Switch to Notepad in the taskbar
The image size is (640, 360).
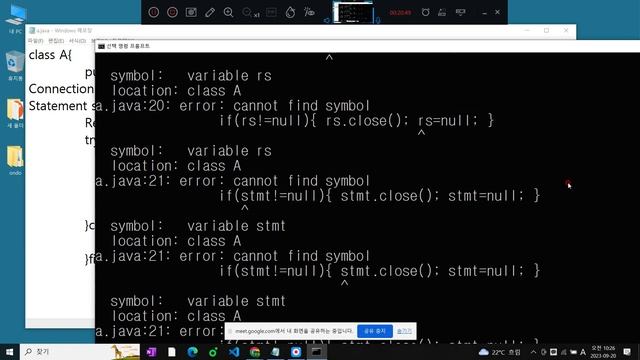[276, 352]
